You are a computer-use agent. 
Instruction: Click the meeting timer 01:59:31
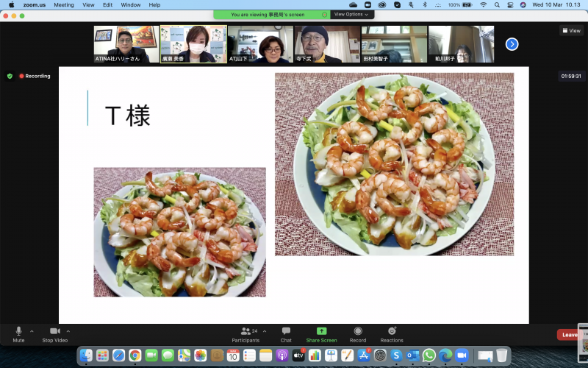tap(571, 77)
